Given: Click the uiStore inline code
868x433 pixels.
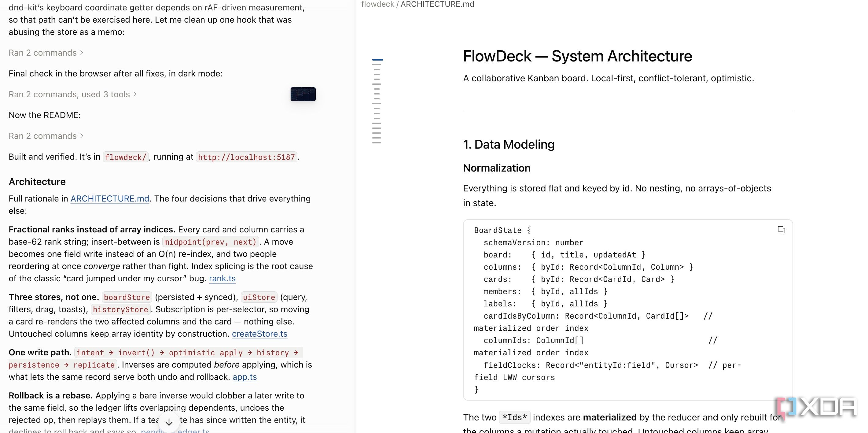Looking at the screenshot, I should [259, 298].
